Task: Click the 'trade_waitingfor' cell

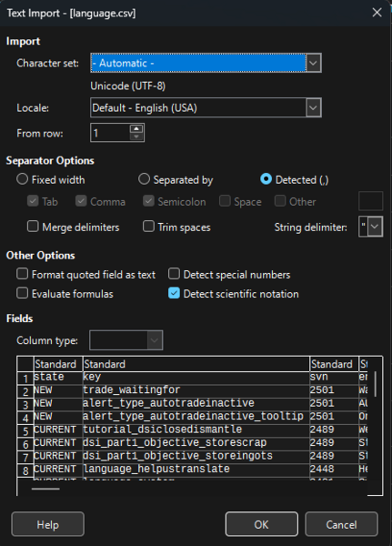Action: point(196,390)
